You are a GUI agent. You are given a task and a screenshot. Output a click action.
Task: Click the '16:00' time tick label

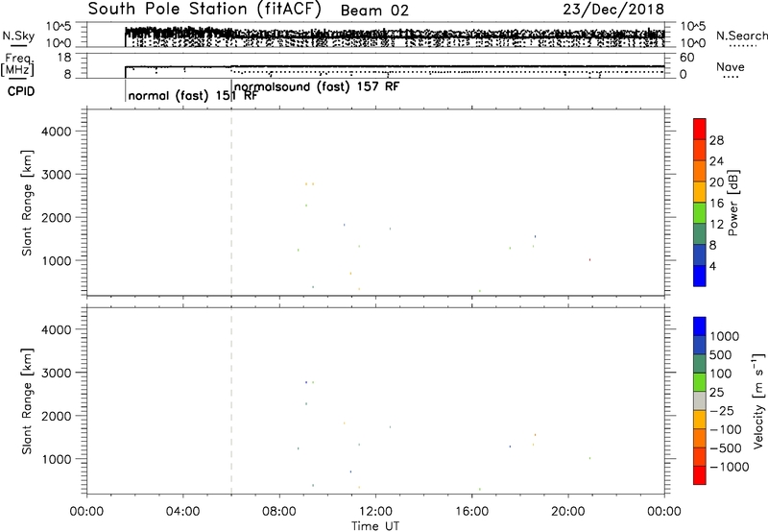(x=471, y=512)
